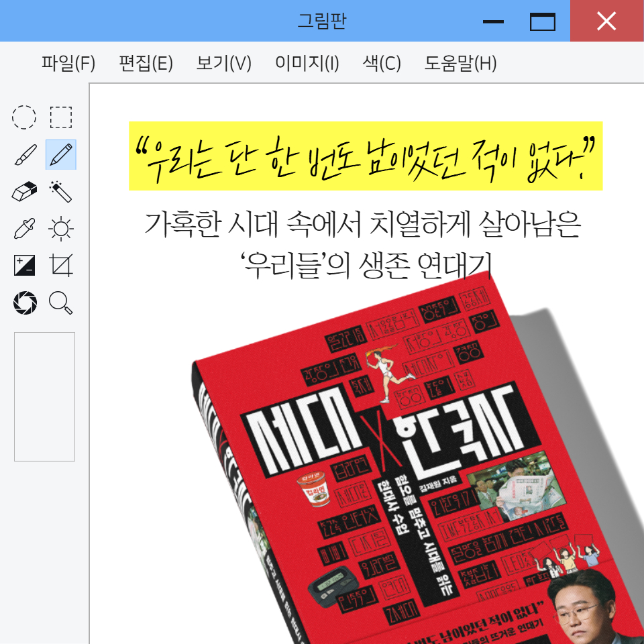Open the 색(C) menu
Viewport: 644px width, 644px height.
pos(382,63)
